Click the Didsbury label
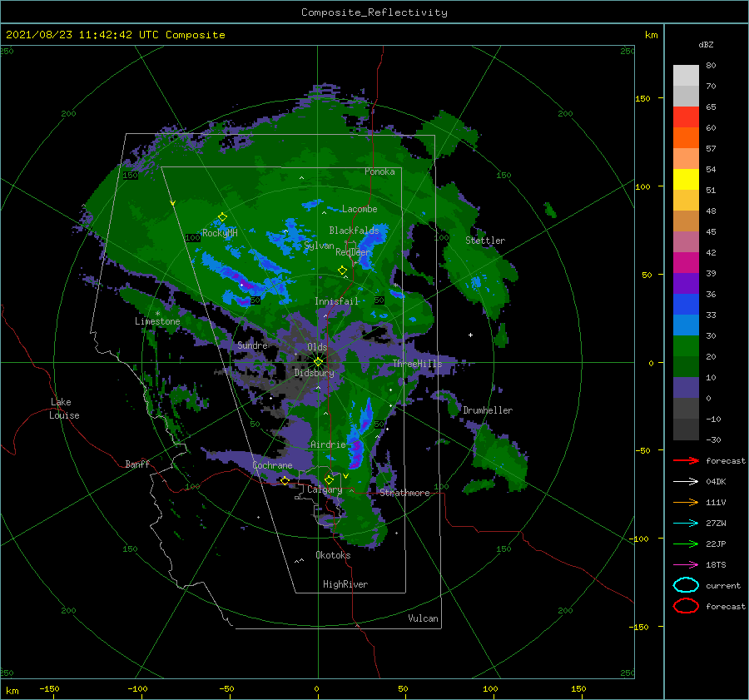This screenshot has width=749, height=700. [x=315, y=373]
